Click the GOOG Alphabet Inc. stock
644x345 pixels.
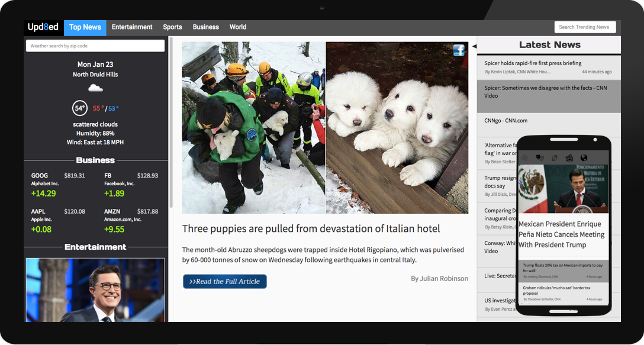click(x=59, y=185)
